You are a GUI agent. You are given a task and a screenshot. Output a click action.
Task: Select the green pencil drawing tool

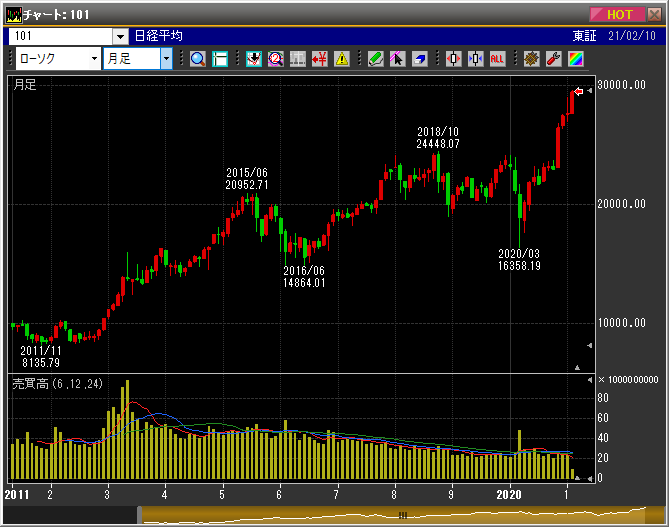(x=375, y=59)
